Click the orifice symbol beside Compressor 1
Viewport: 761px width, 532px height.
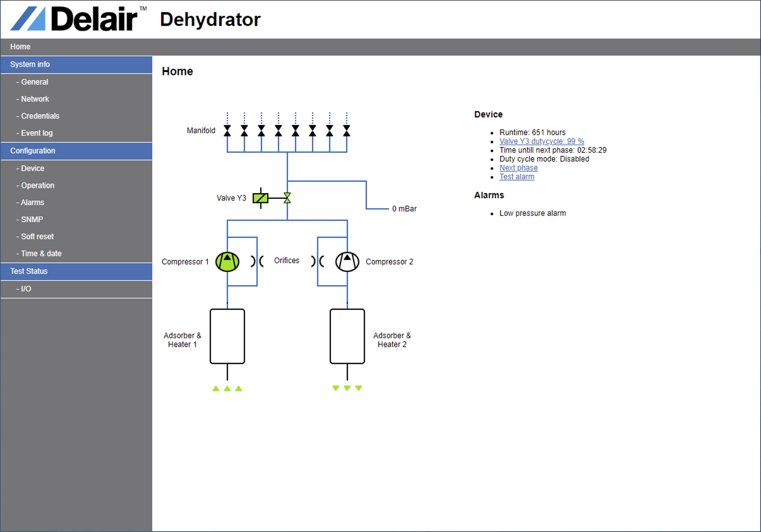pyautogui.click(x=257, y=261)
